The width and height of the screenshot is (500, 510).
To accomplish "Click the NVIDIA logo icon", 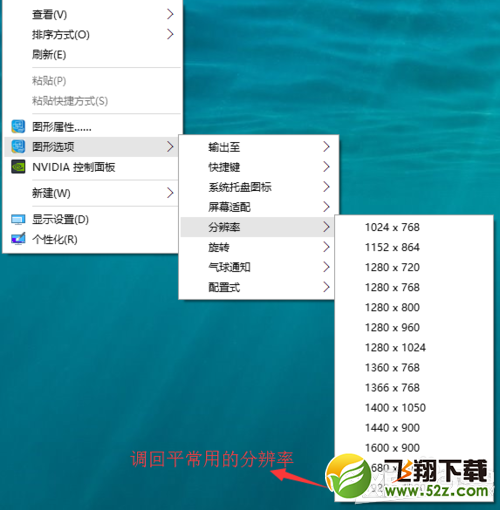I will (x=18, y=167).
